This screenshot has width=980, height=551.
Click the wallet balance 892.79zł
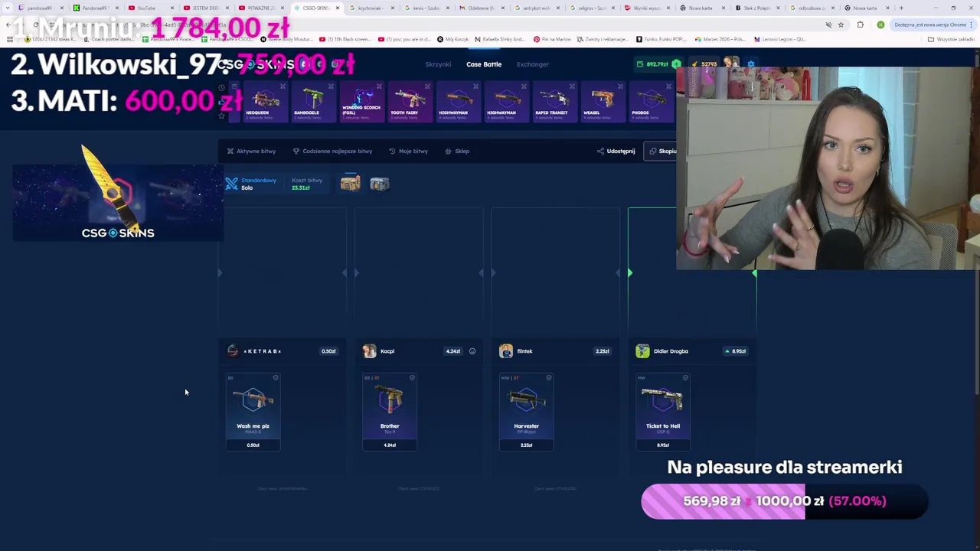tap(653, 64)
